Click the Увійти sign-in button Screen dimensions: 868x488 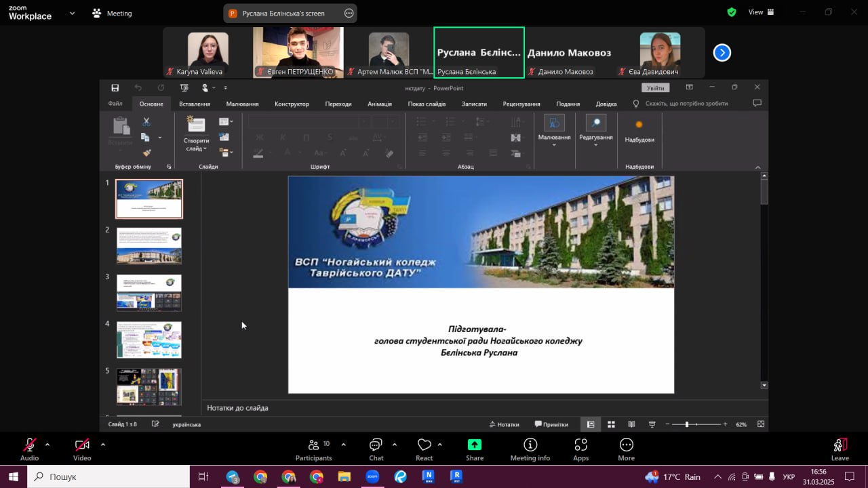pyautogui.click(x=655, y=88)
